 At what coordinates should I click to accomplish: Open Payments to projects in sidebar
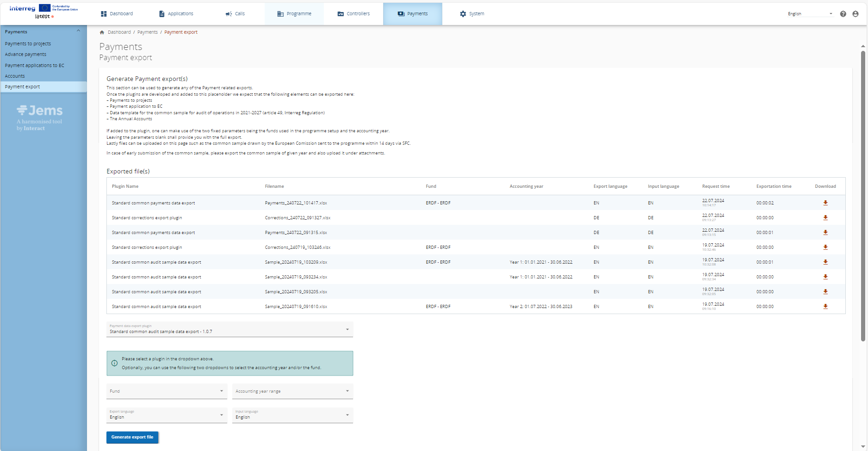pos(28,44)
